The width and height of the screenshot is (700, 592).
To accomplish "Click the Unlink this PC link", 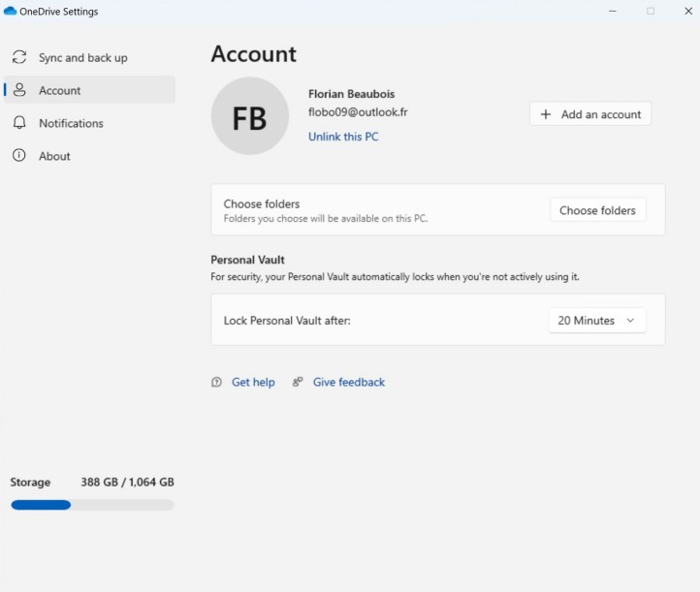I will (343, 137).
